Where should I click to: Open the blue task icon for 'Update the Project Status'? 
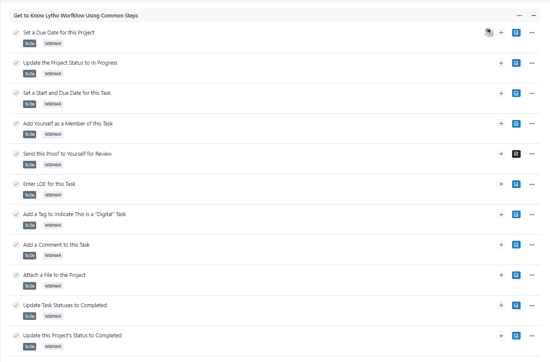(516, 63)
